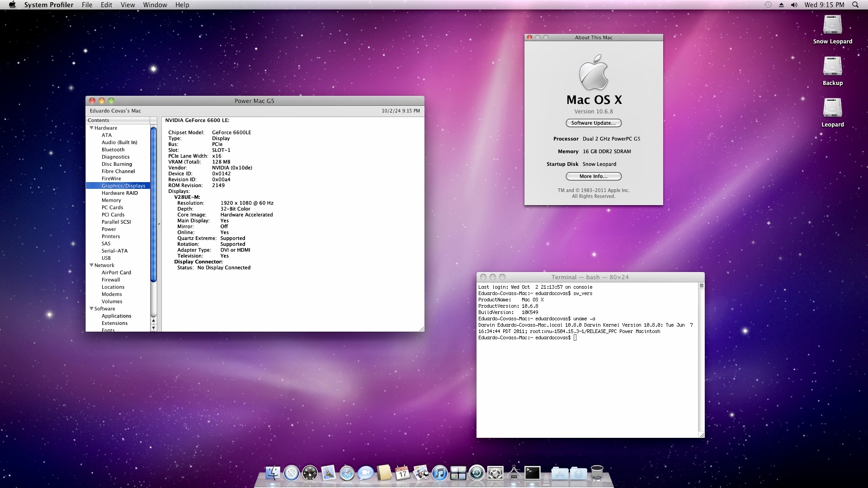Click the prohibited-sign app icon in Dock
This screenshot has height=488, width=868.
(x=292, y=473)
